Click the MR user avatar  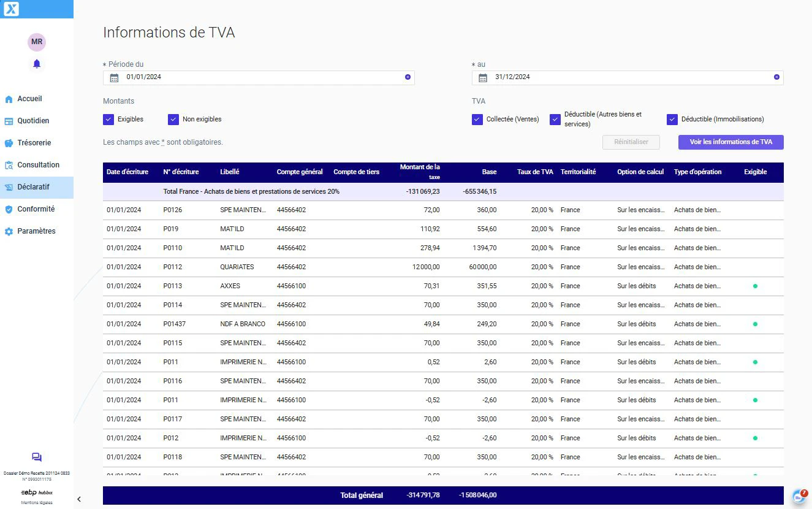point(37,42)
